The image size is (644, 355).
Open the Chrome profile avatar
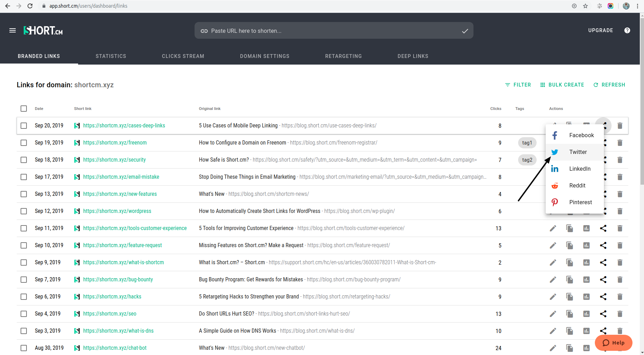[x=626, y=6]
